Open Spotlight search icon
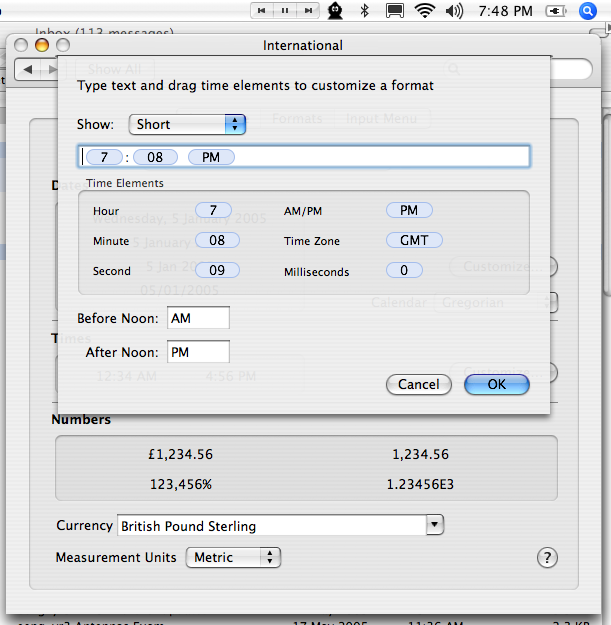The height and width of the screenshot is (625, 611). point(588,11)
